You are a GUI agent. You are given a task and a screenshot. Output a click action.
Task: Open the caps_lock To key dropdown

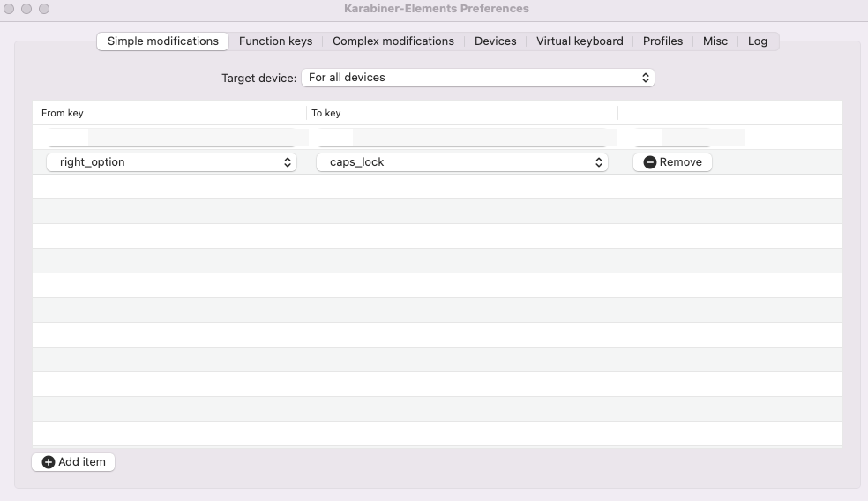pos(462,162)
